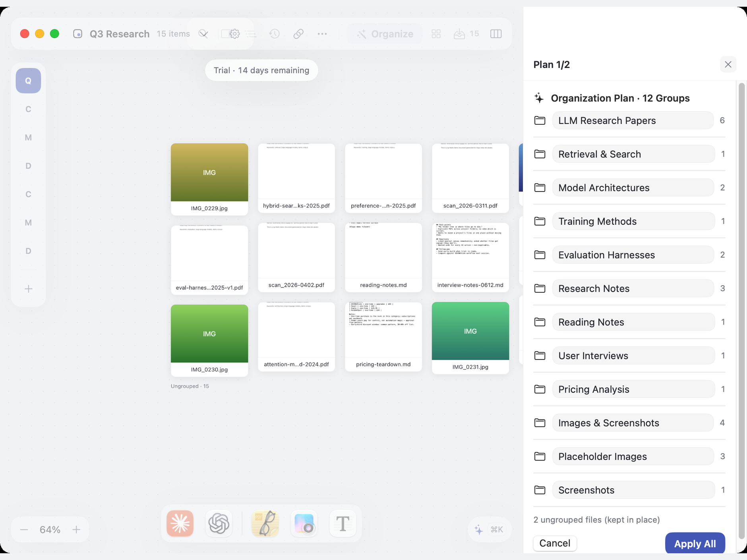Click the Trial 14 days remaining banner
The height and width of the screenshot is (560, 747).
(261, 70)
